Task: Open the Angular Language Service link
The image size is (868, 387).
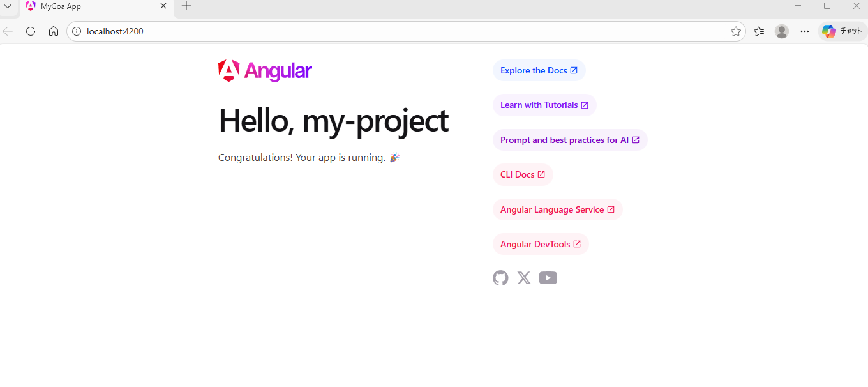Action: 557,209
